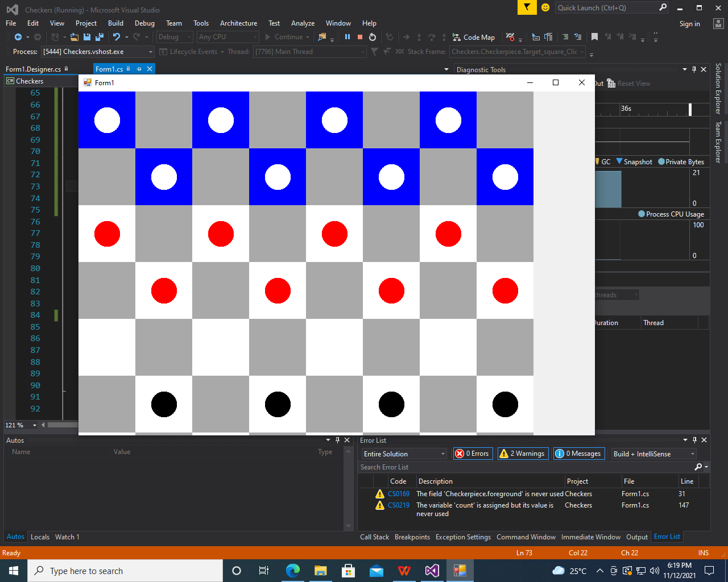This screenshot has height=582, width=728.
Task: Open the Debug menu
Action: [144, 23]
